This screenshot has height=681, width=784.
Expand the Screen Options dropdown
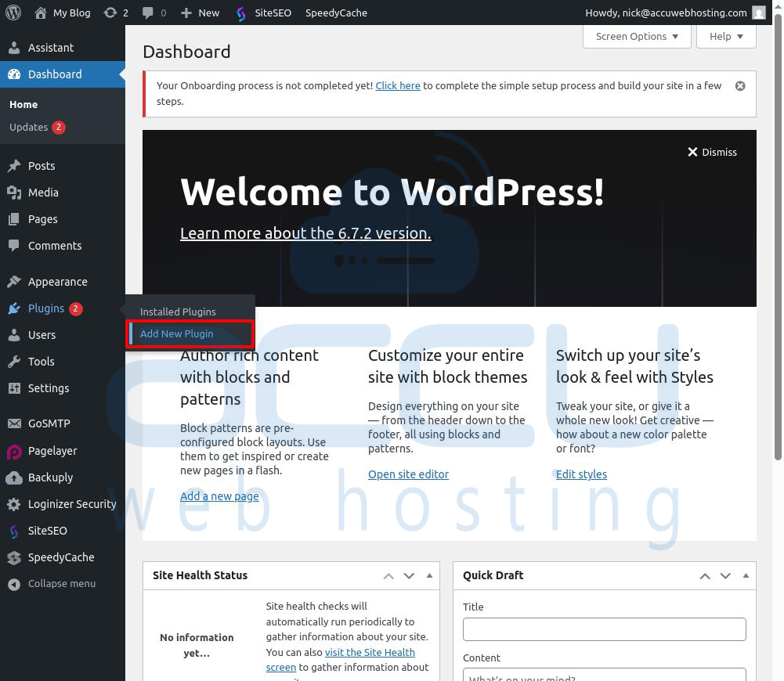(637, 37)
